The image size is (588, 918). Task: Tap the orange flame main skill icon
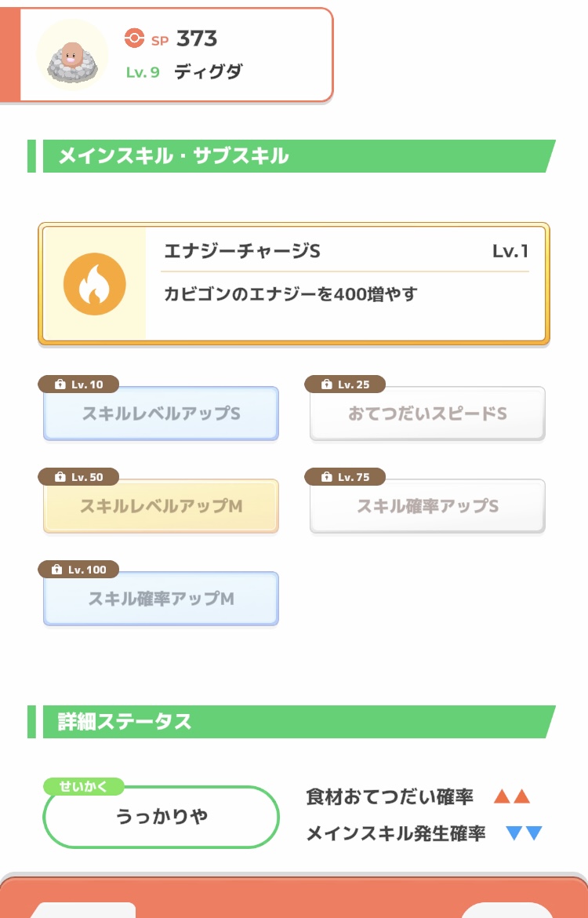[x=94, y=282]
